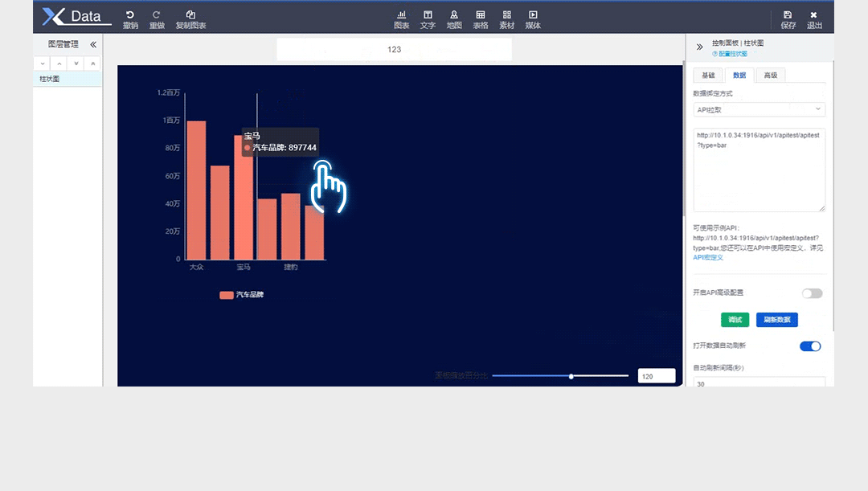
Task: Open the 地图 map components icon
Action: [x=454, y=15]
